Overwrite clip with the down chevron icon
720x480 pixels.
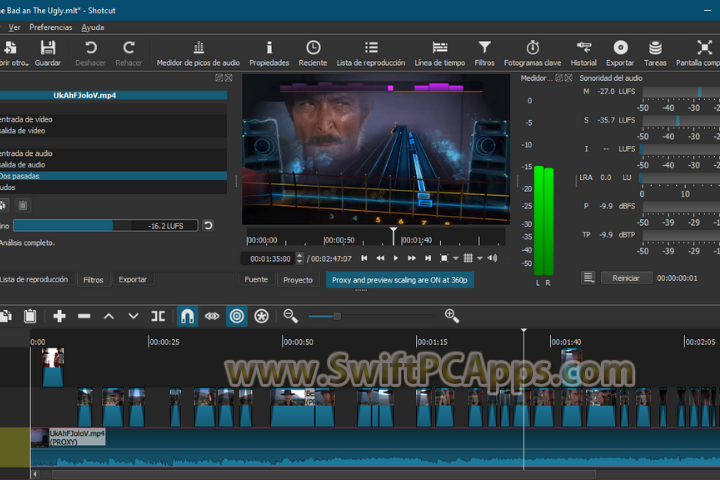tap(133, 316)
